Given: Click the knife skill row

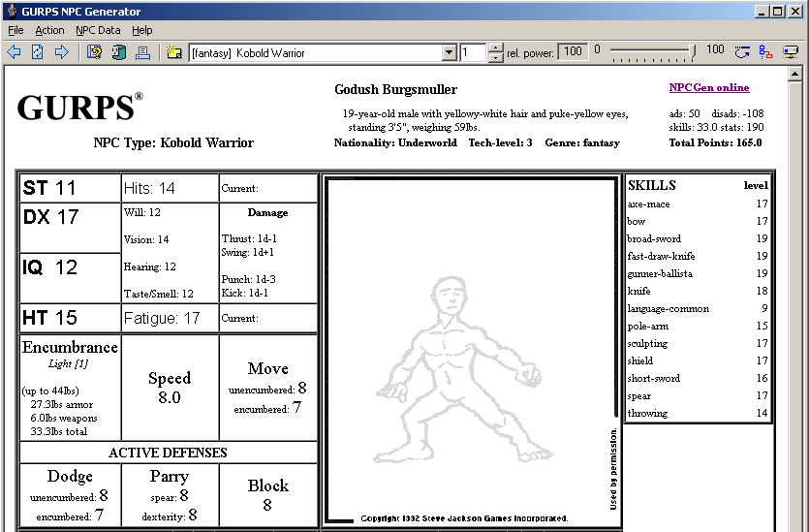Looking at the screenshot, I should pos(698,291).
